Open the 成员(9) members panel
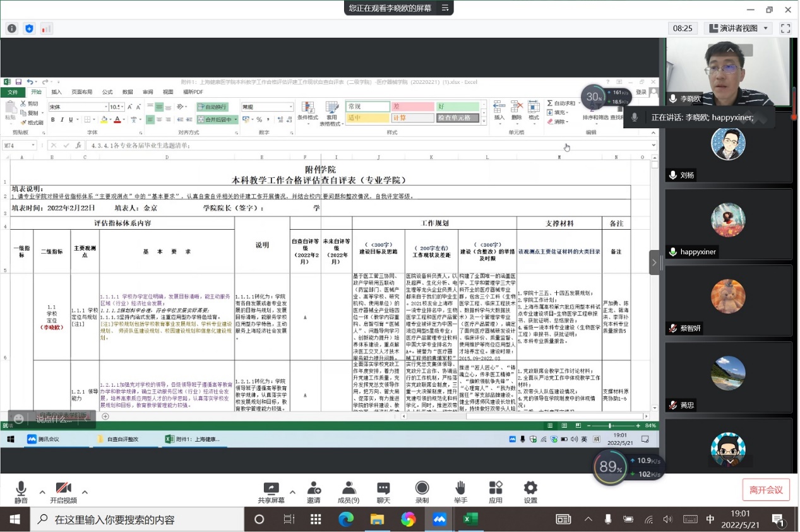Viewport: 800px width, 532px height. [x=348, y=492]
